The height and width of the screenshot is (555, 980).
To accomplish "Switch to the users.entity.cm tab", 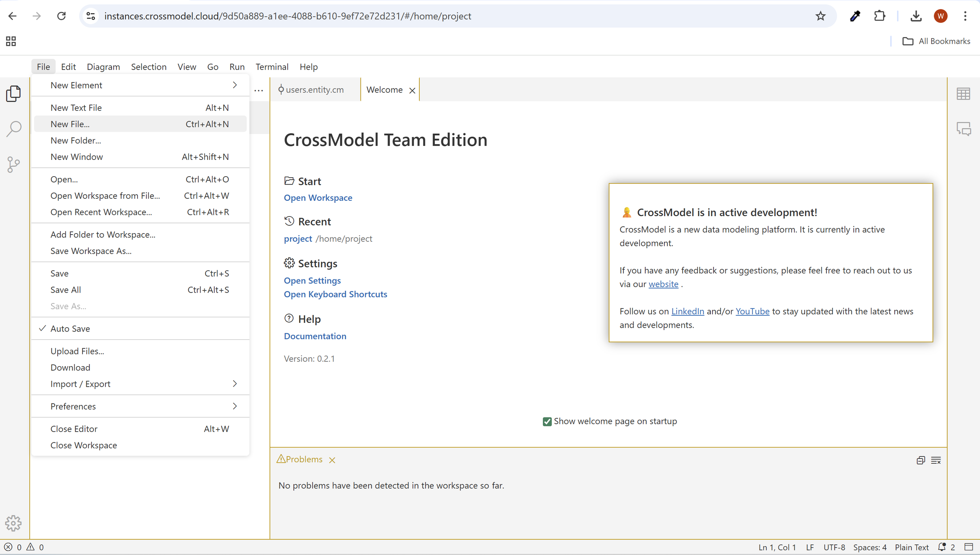I will pos(314,90).
